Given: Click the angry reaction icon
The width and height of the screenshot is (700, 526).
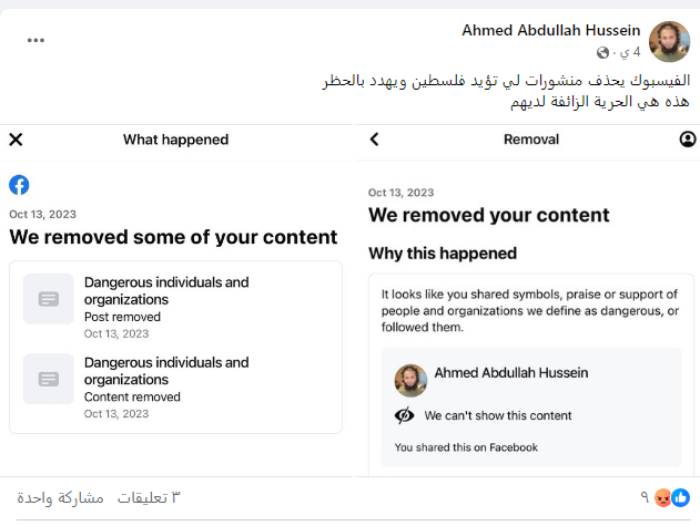Looking at the screenshot, I should pos(662,497).
